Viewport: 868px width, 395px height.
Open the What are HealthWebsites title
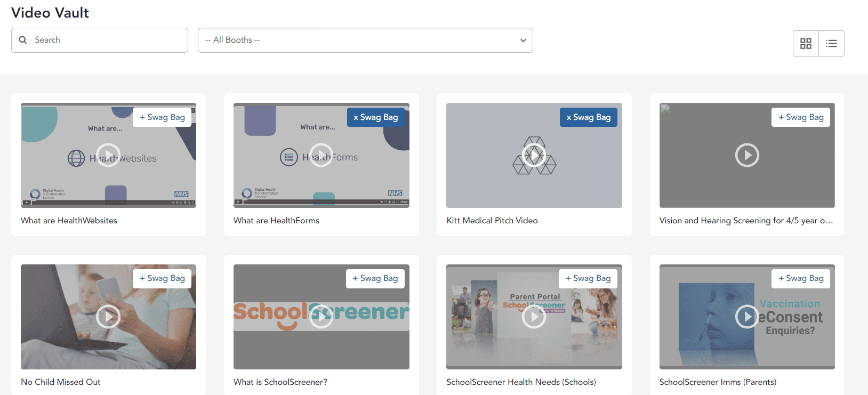coord(69,221)
